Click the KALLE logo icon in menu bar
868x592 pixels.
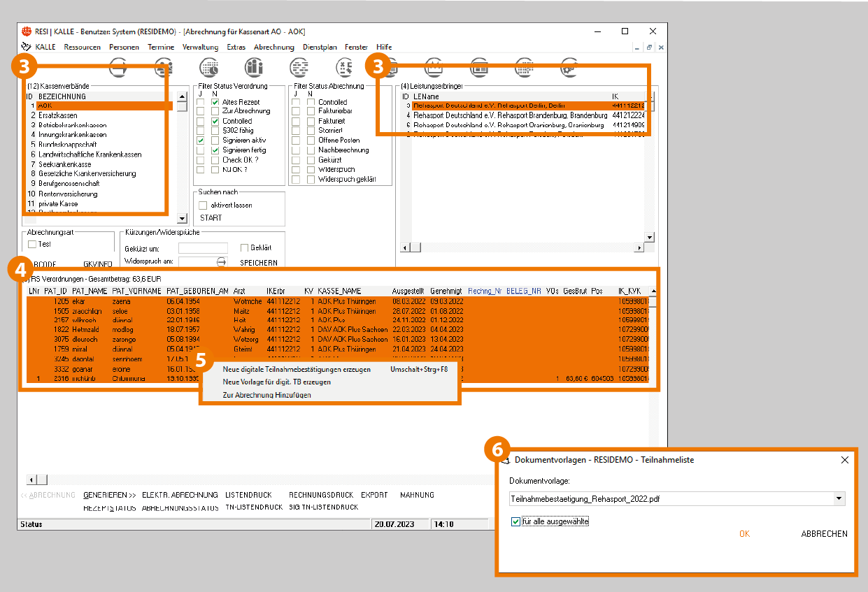(x=27, y=47)
